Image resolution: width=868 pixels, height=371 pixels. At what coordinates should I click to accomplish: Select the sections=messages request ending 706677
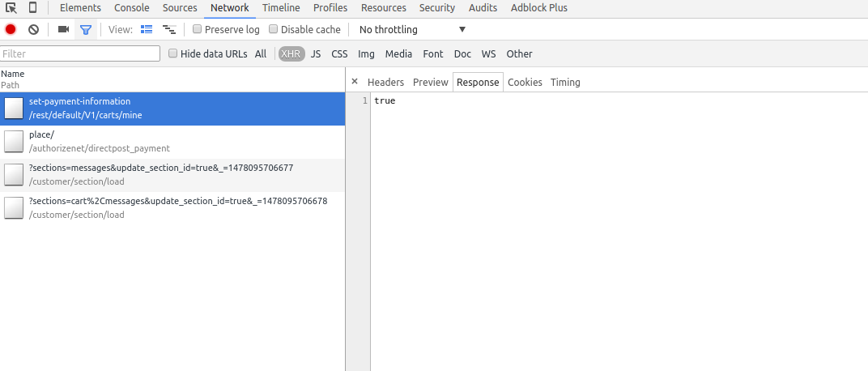(x=172, y=175)
